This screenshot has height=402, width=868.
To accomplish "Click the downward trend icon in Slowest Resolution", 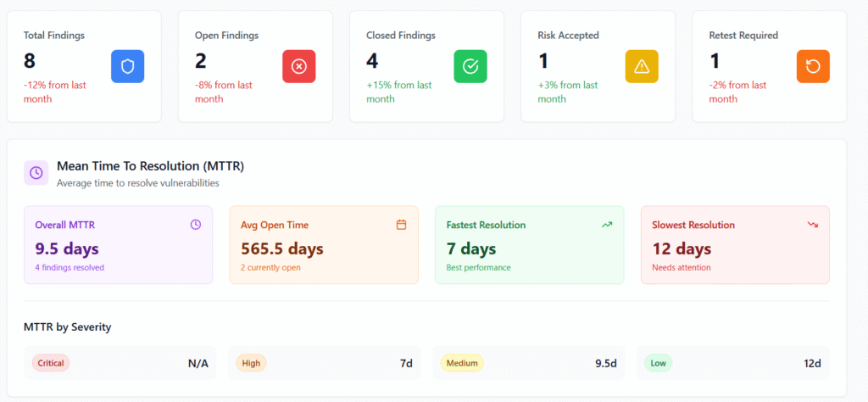I will [x=813, y=224].
